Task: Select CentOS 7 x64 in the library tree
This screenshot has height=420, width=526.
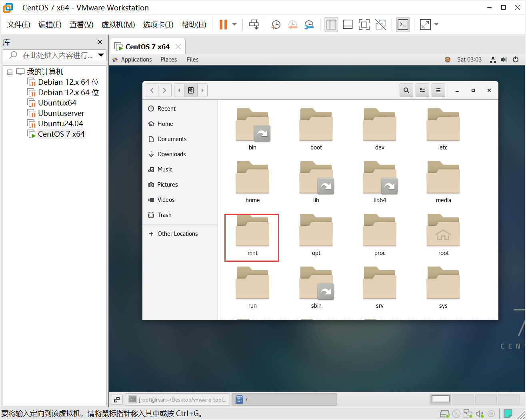Action: [56, 134]
